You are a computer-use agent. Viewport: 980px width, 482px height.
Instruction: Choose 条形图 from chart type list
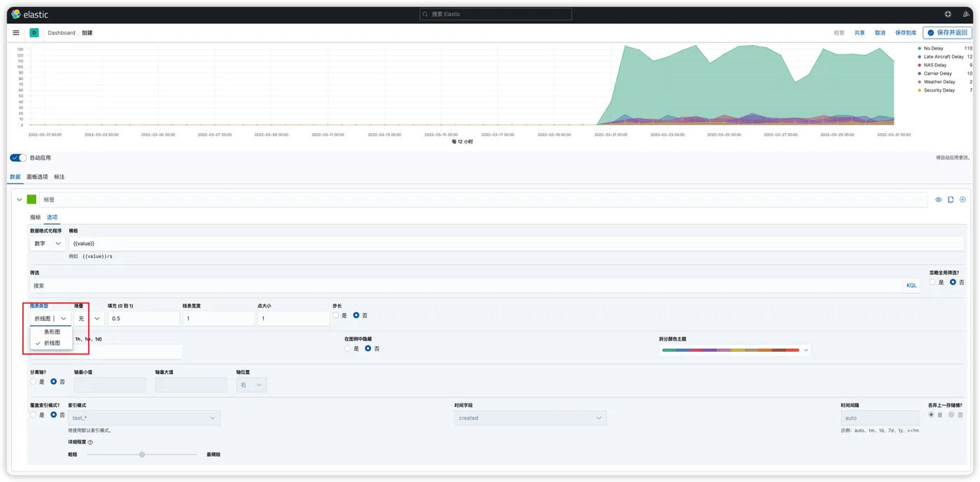tap(52, 332)
